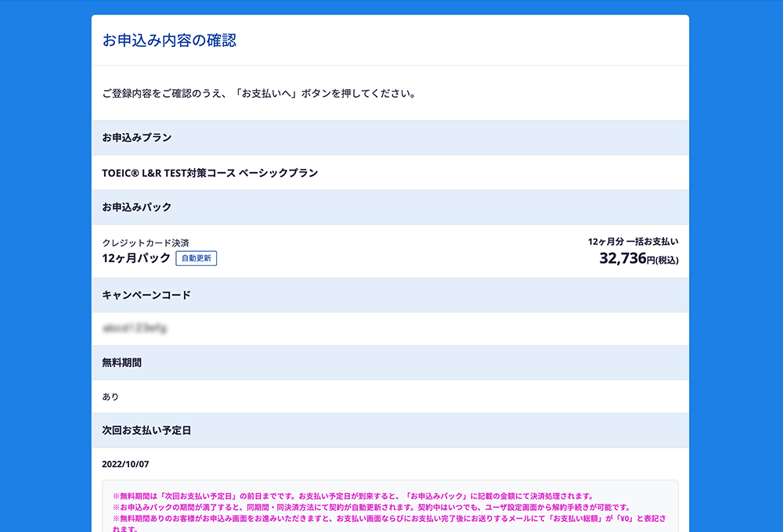Click the TOEIC L&R TEST対策コース plan name
Viewport: 783px width, 532px height.
[210, 173]
